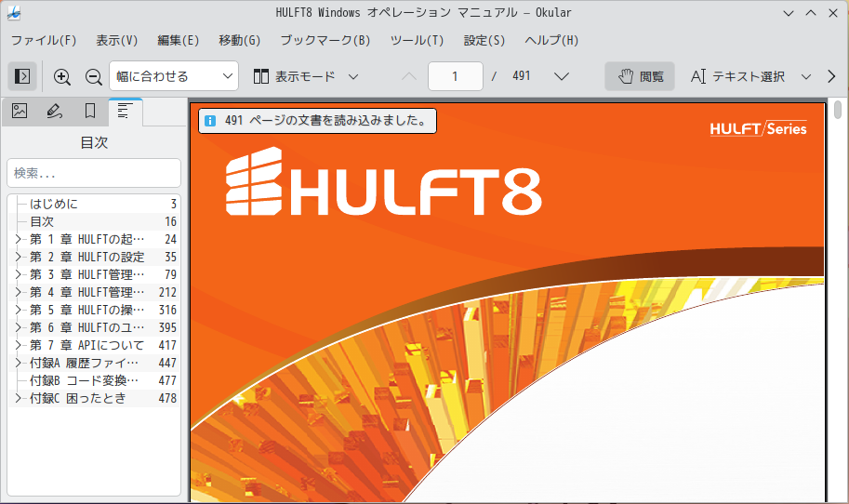Select 第 7 章 APIについて chapter text

(87, 345)
